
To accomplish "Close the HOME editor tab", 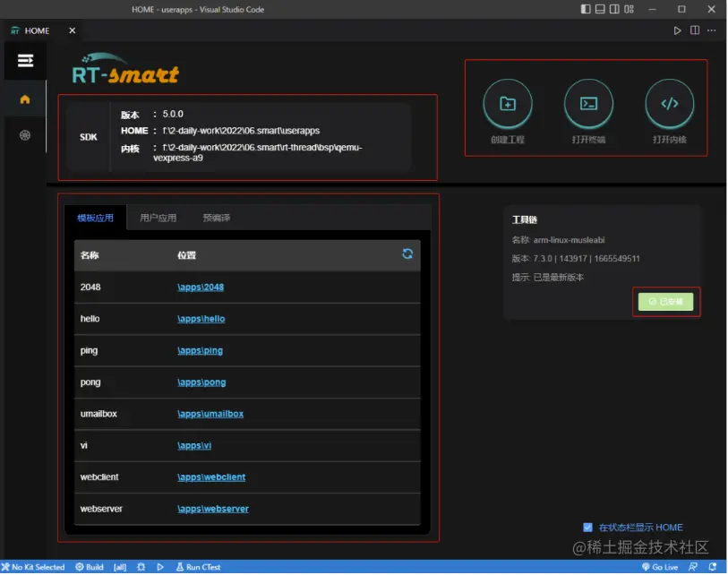I will (x=72, y=30).
